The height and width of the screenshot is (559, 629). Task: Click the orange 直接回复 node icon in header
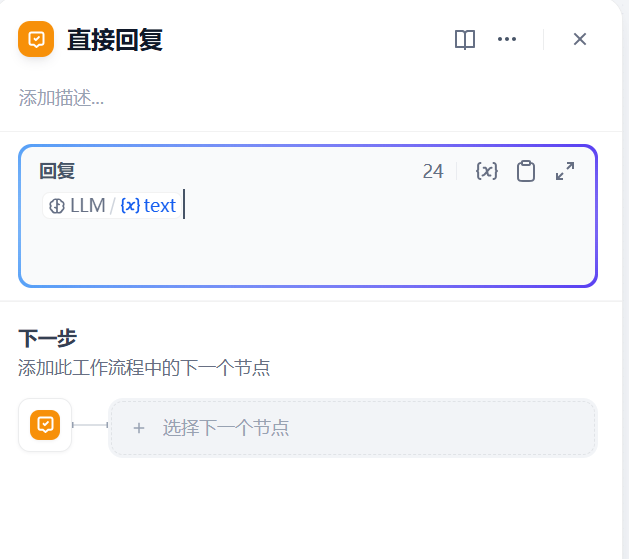point(36,39)
